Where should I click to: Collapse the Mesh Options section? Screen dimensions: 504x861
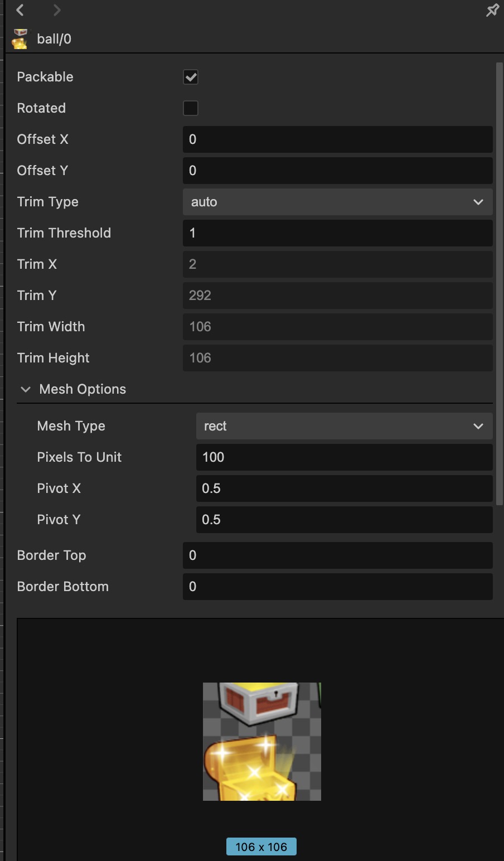click(26, 389)
